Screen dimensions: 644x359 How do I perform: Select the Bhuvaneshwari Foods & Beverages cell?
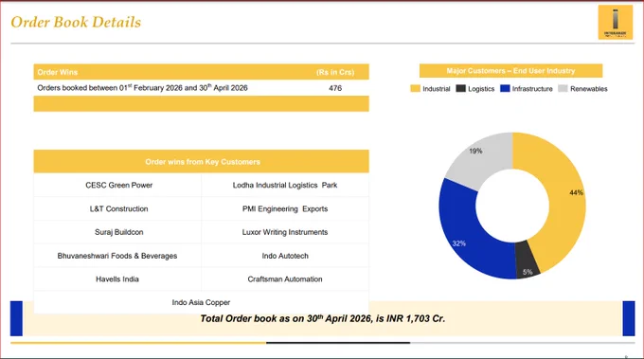click(x=117, y=256)
